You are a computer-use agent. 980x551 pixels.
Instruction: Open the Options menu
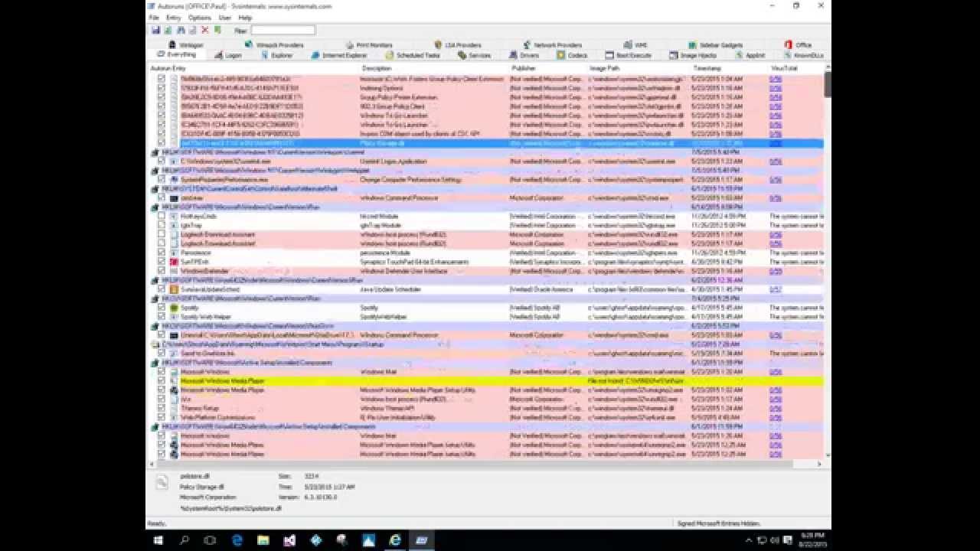click(199, 18)
